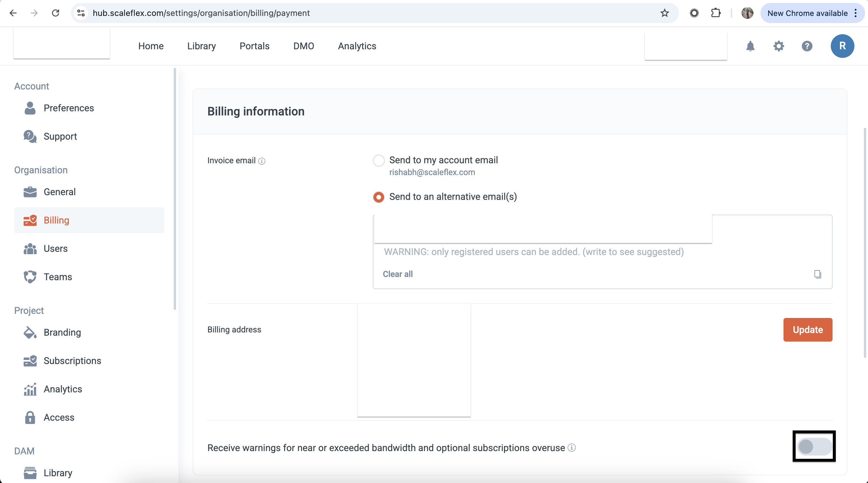Select Send to an alternative email(s)
868x483 pixels.
pyautogui.click(x=378, y=197)
